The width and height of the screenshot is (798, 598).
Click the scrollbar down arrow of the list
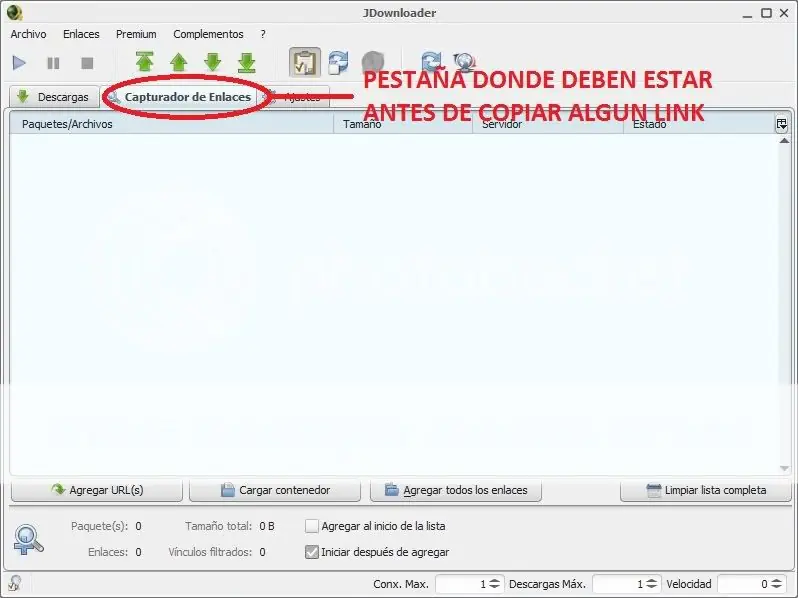point(784,469)
